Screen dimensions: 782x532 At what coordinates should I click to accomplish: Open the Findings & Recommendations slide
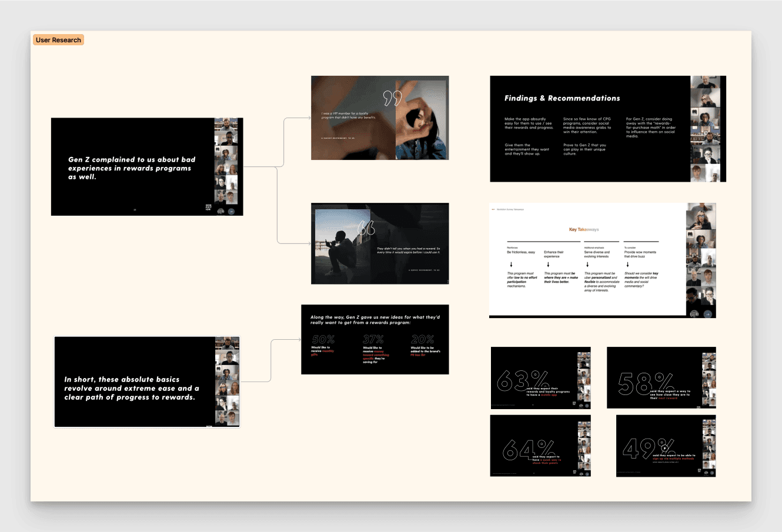[x=608, y=129]
